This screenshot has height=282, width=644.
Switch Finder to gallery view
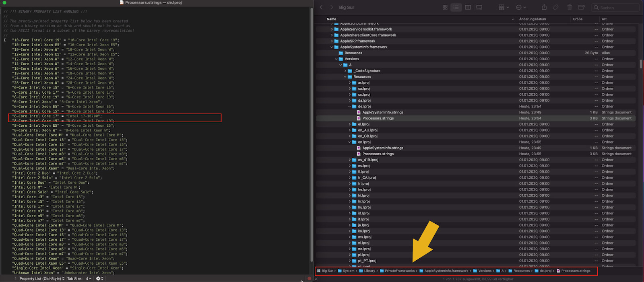coord(479,7)
